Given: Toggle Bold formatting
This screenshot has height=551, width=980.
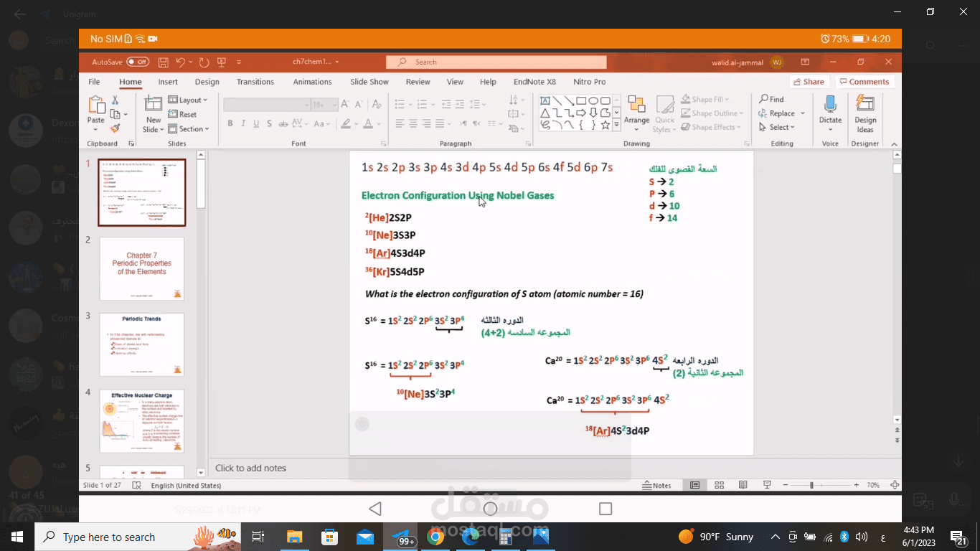Looking at the screenshot, I should [230, 124].
